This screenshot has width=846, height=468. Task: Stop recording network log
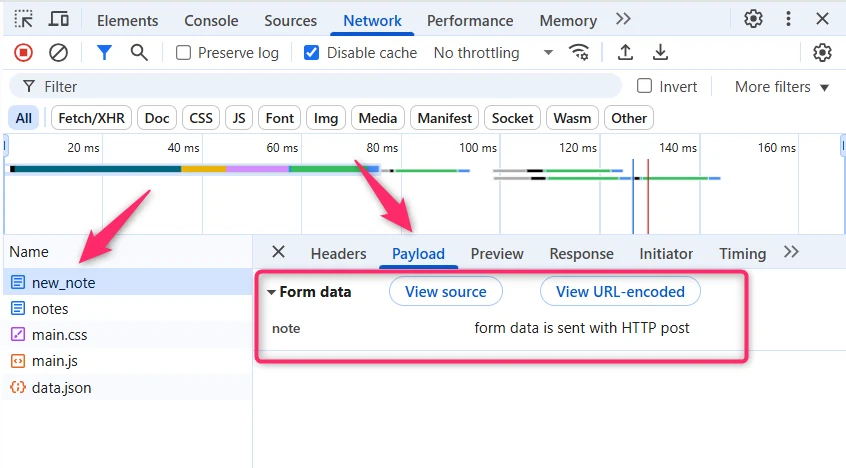pyautogui.click(x=23, y=53)
